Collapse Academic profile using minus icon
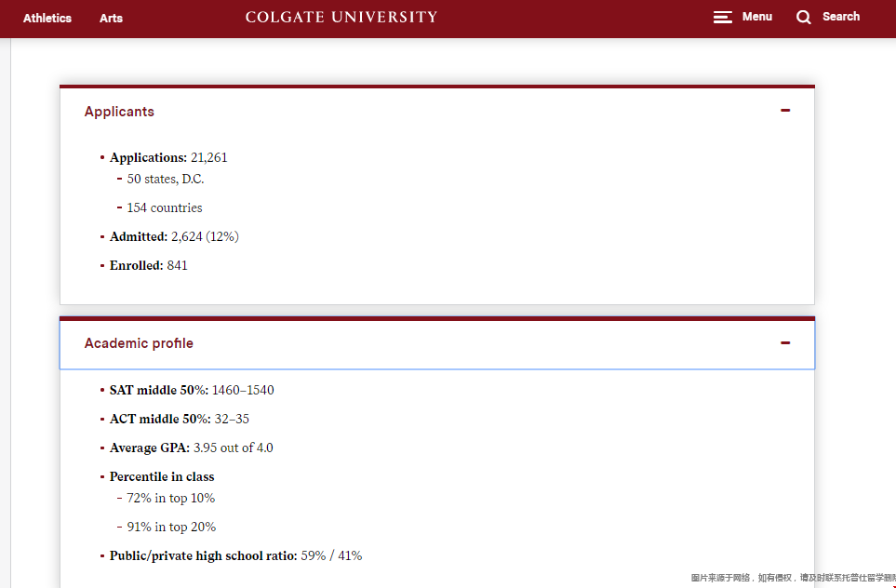 pos(785,343)
